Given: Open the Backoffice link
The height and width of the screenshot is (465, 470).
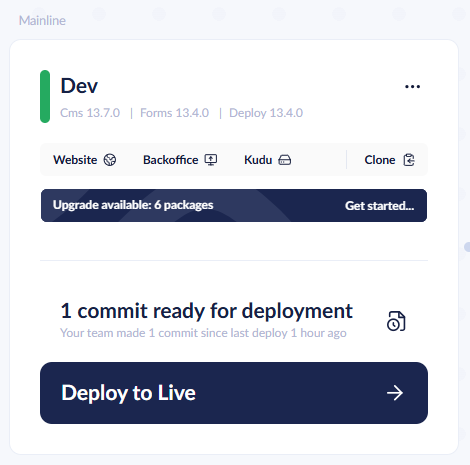Looking at the screenshot, I should [180, 160].
